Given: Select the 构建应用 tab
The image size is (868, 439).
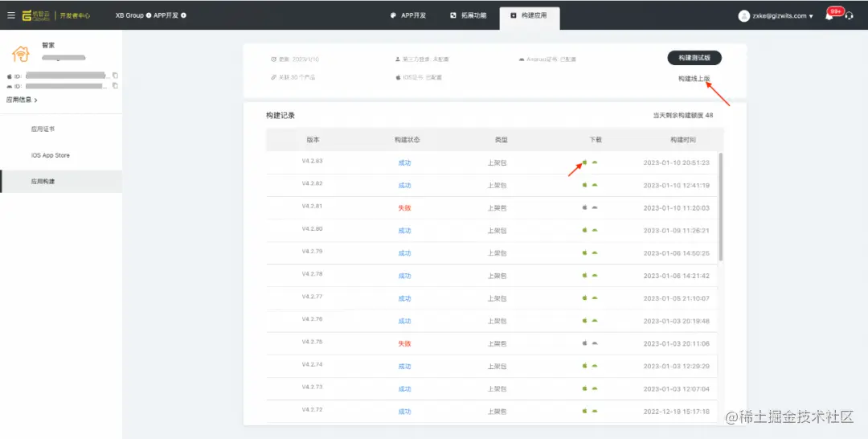Looking at the screenshot, I should point(529,17).
